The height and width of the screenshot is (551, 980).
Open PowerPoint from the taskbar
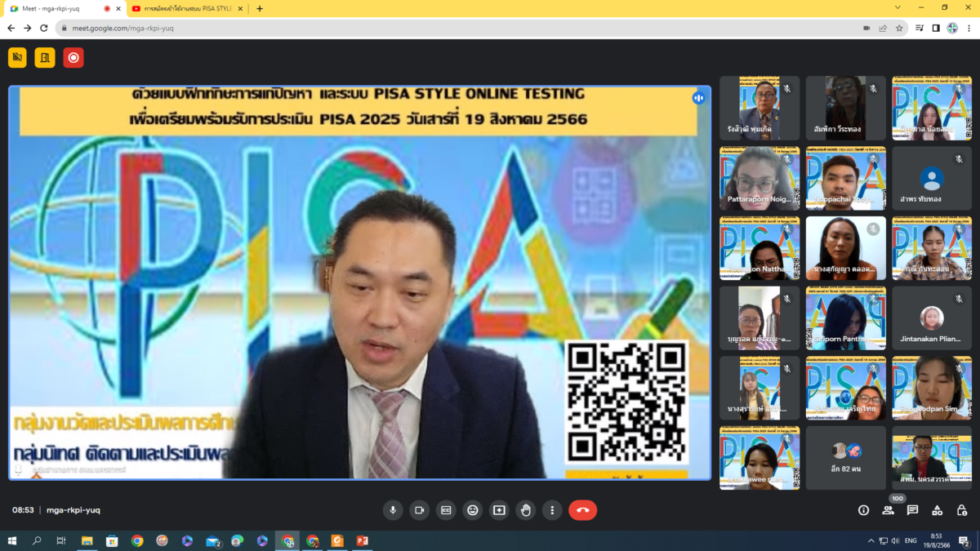(x=363, y=540)
